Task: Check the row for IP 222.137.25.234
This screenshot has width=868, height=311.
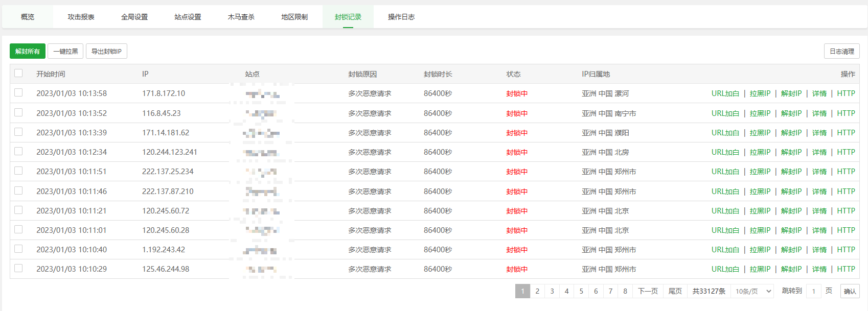Action: tap(18, 171)
